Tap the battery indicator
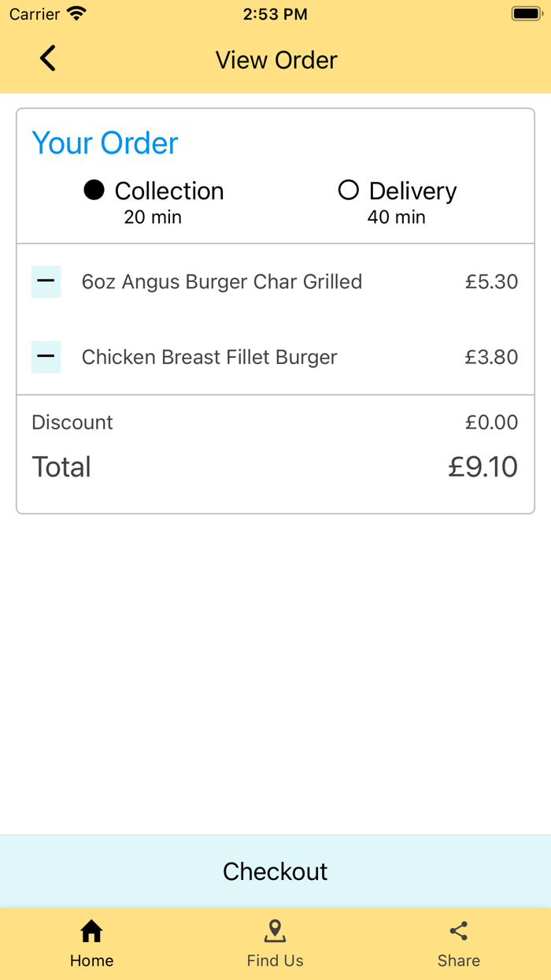 [526, 13]
